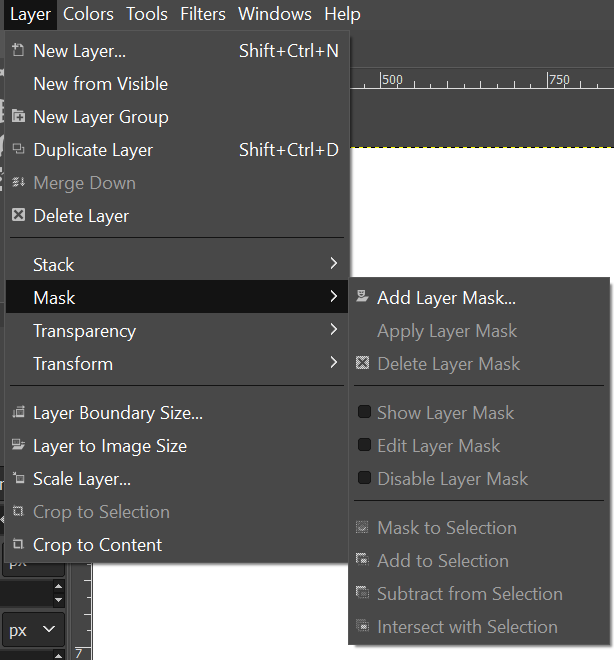Screen dimensions: 614x660
Task: Click the Shift+Ctrl+D shortcut text
Action: tap(289, 150)
